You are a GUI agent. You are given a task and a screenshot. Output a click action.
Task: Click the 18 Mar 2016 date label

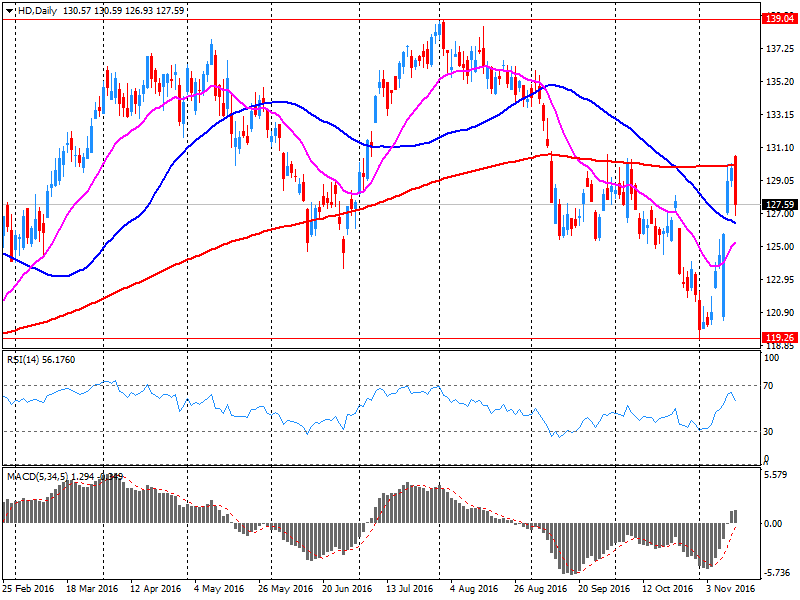click(92, 589)
